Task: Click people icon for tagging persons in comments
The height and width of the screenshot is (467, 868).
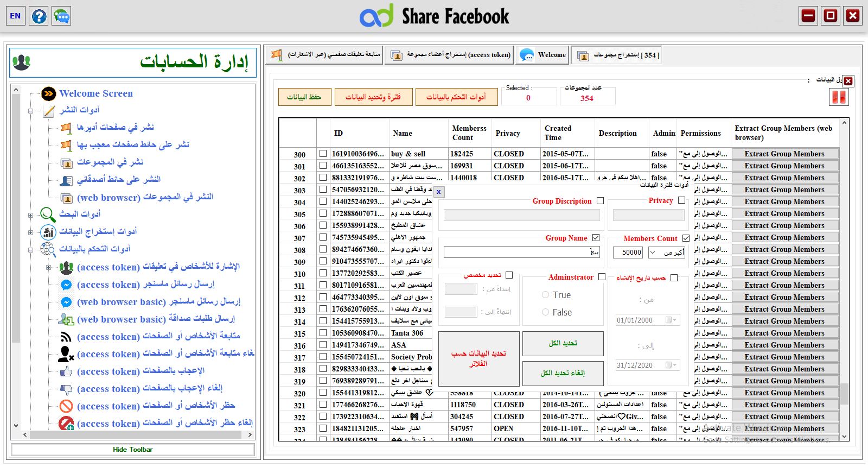Action: click(66, 267)
